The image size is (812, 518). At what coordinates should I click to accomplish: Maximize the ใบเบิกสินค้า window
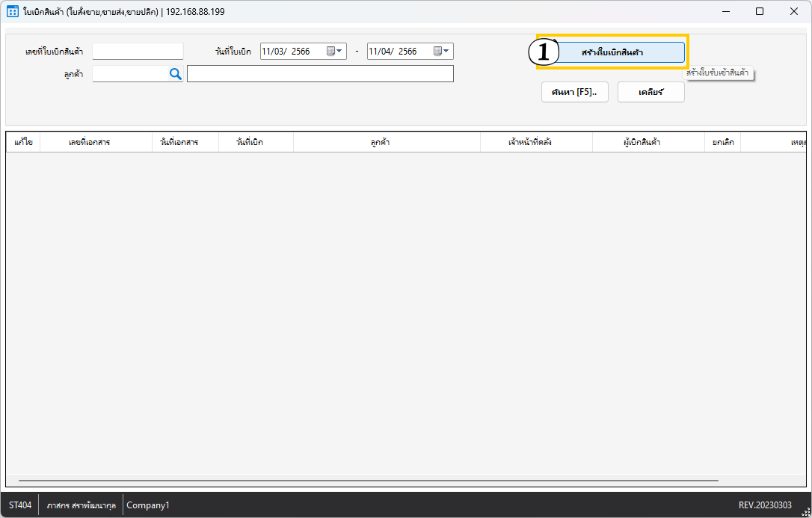pyautogui.click(x=760, y=11)
